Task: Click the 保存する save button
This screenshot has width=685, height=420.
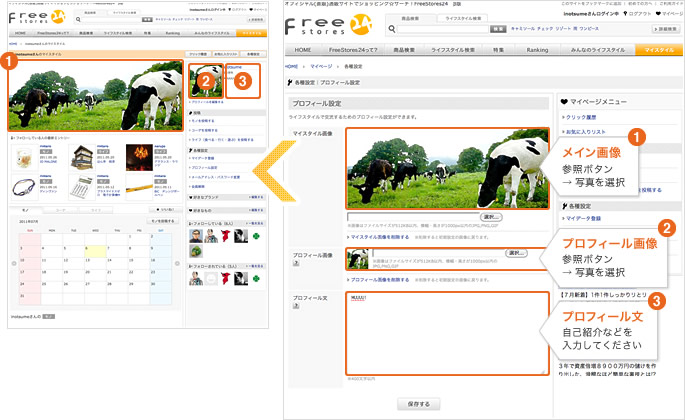Action: (x=419, y=404)
